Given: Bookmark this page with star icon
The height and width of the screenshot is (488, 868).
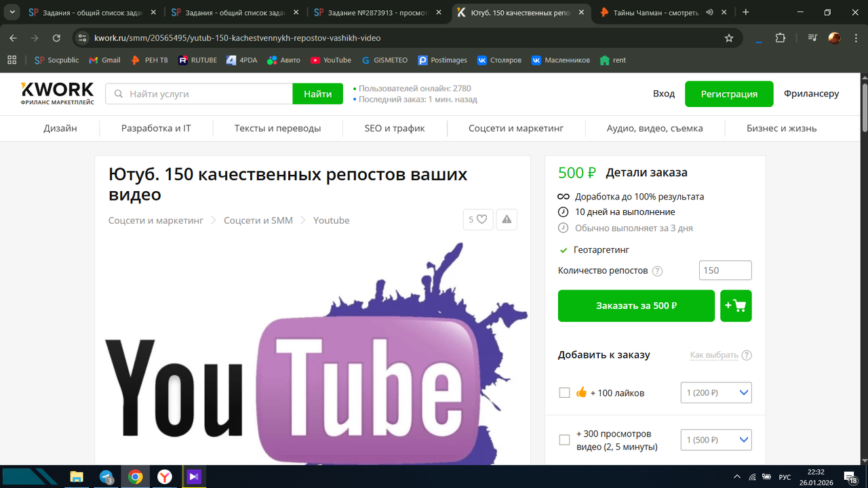Looking at the screenshot, I should pos(729,39).
